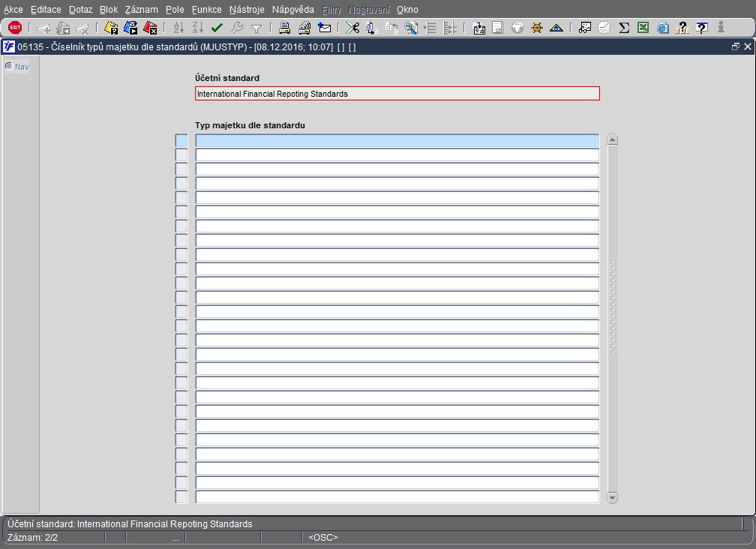Click the 'Záznam: 2/2' status bar entry
Viewport: 756px width, 549px height.
(x=33, y=538)
